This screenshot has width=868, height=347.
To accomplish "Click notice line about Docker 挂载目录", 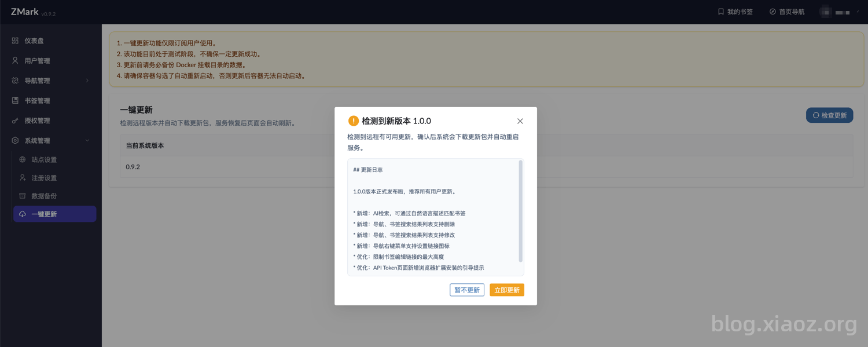I will 181,65.
